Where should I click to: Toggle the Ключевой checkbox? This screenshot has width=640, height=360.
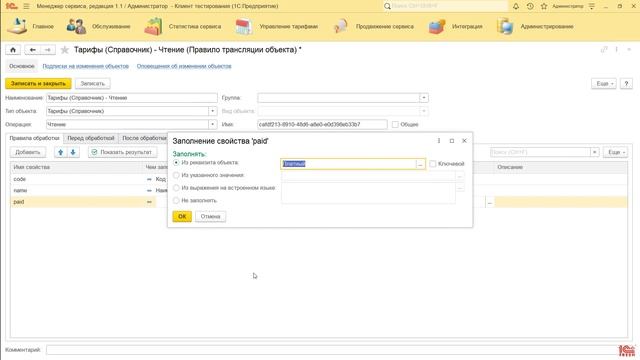[x=433, y=164]
